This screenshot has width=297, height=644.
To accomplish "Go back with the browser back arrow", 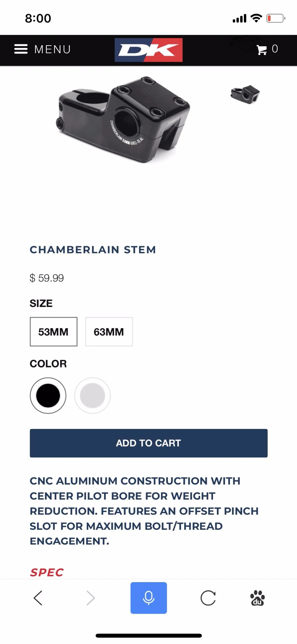I will pyautogui.click(x=38, y=598).
